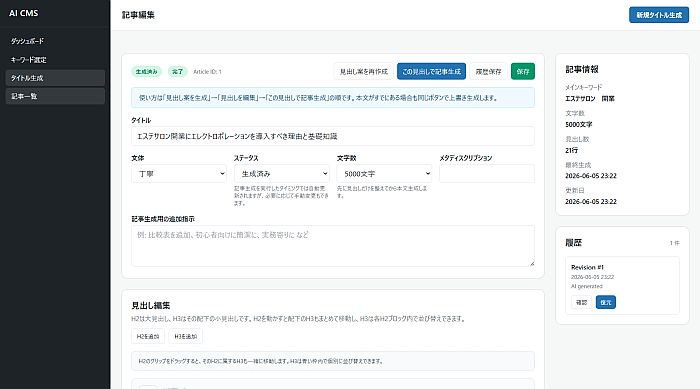Open the 文字数 dropdown showing 5000文字
Image resolution: width=700 pixels, height=389 pixels.
point(384,174)
